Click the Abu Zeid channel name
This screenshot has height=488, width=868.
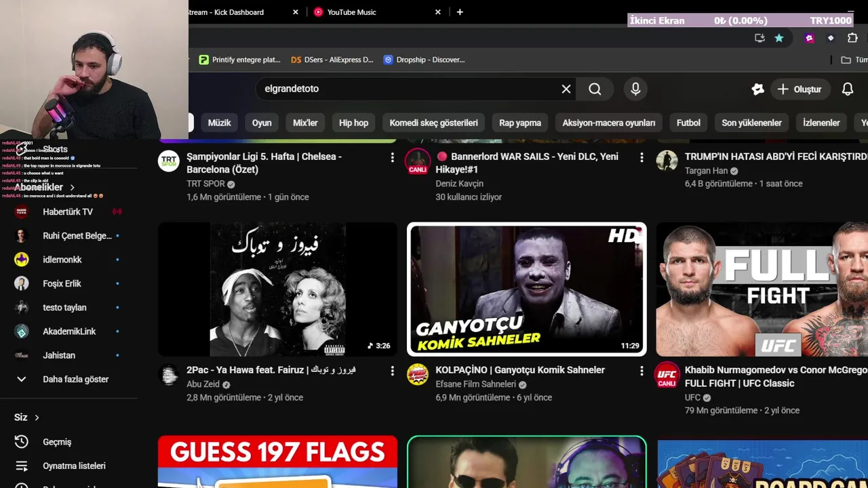click(203, 384)
